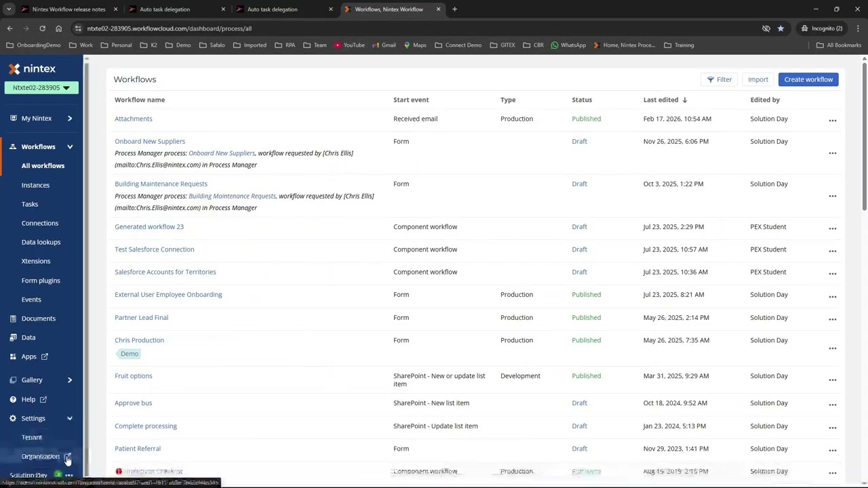The height and width of the screenshot is (488, 868).
Task: Bookmark page with the star icon
Action: (781, 28)
